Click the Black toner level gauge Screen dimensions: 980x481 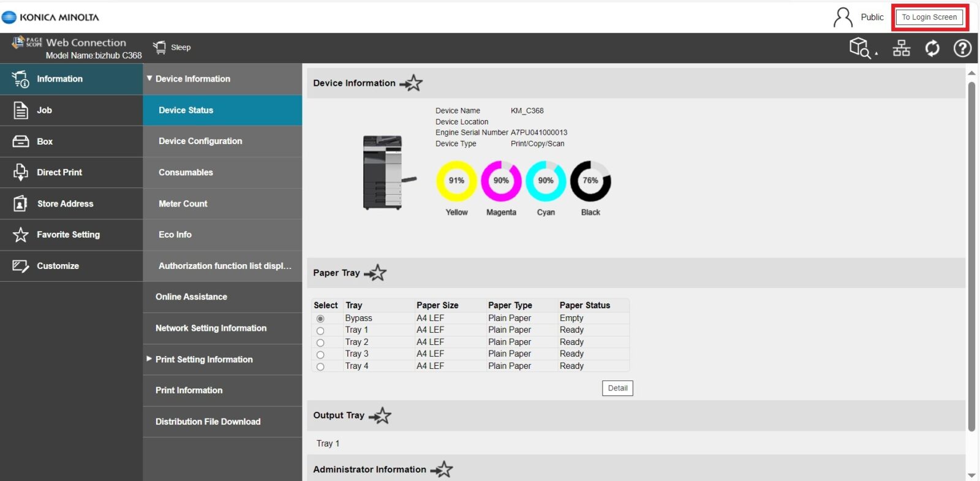point(590,181)
